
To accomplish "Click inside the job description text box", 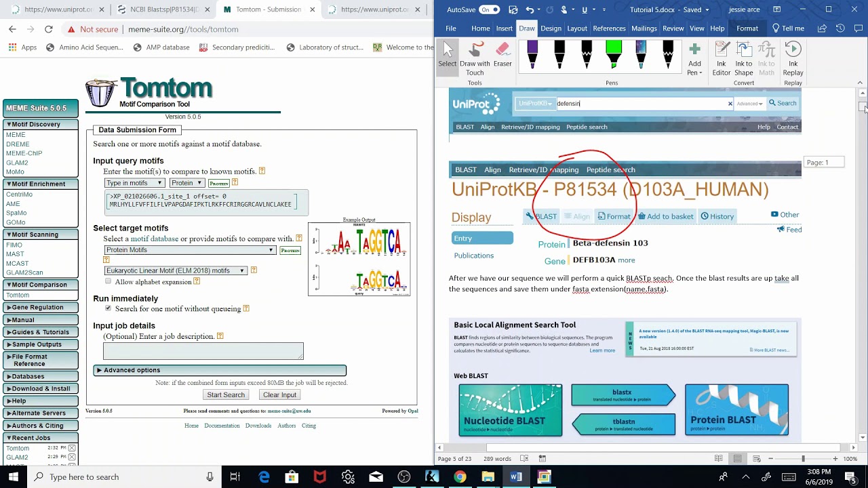I will pos(203,351).
